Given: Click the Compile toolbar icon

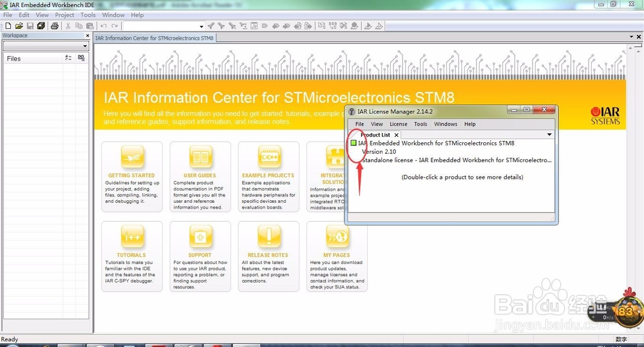Looking at the screenshot, I should coord(321,26).
